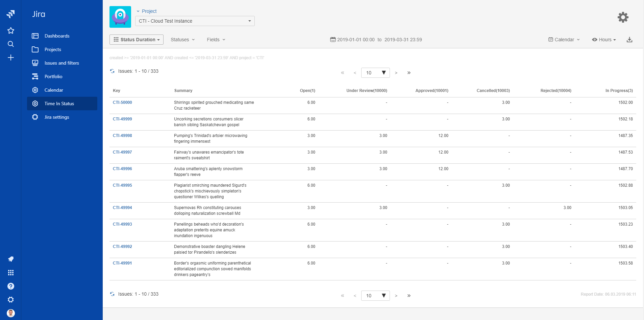Image resolution: width=644 pixels, height=320 pixels.
Task: Click the calendar icon beside the date range
Action: [333, 39]
